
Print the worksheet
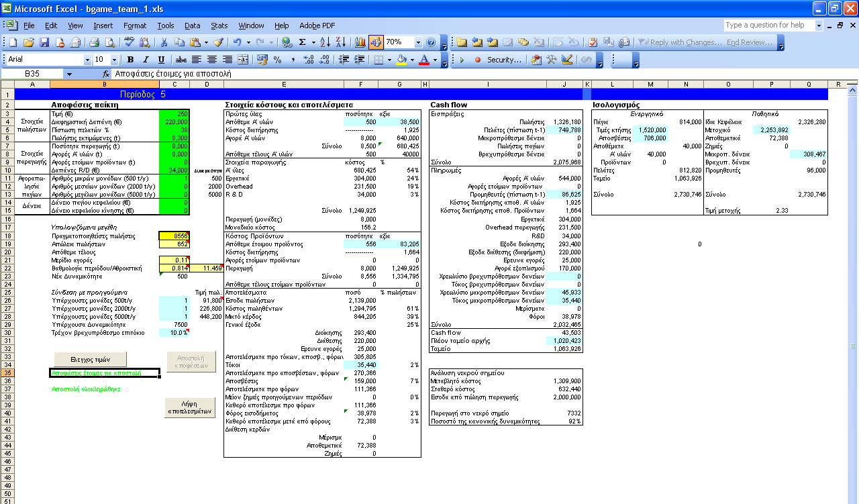pyautogui.click(x=95, y=42)
